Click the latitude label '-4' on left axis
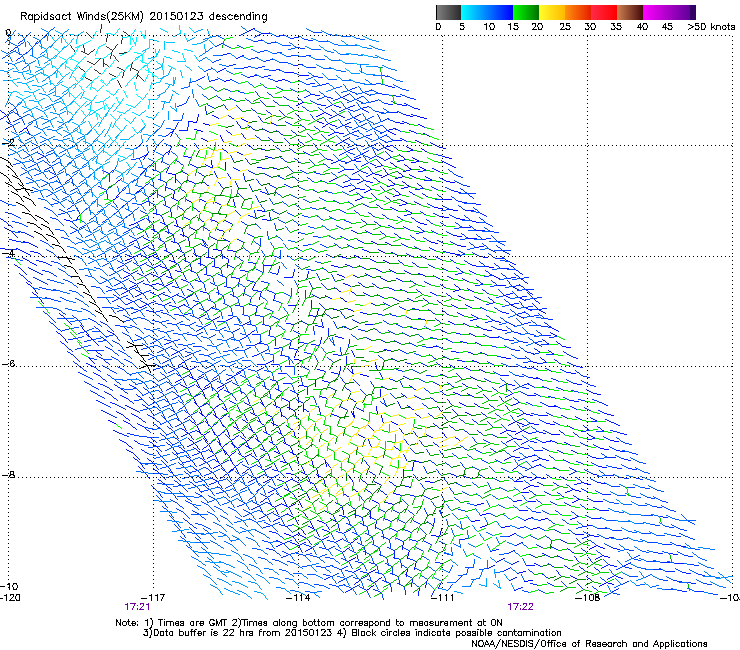The width and height of the screenshot is (740, 650). click(x=8, y=253)
